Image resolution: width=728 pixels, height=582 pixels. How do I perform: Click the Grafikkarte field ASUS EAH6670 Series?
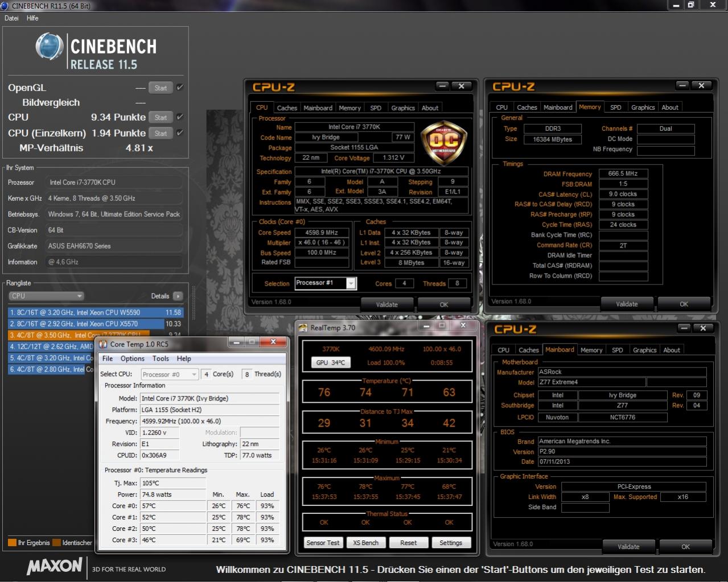[114, 246]
